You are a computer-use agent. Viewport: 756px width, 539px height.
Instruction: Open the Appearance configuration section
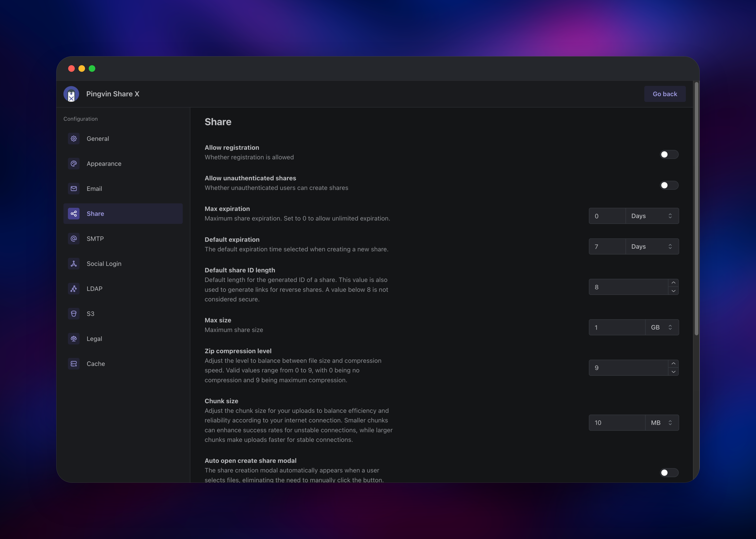pyautogui.click(x=123, y=164)
